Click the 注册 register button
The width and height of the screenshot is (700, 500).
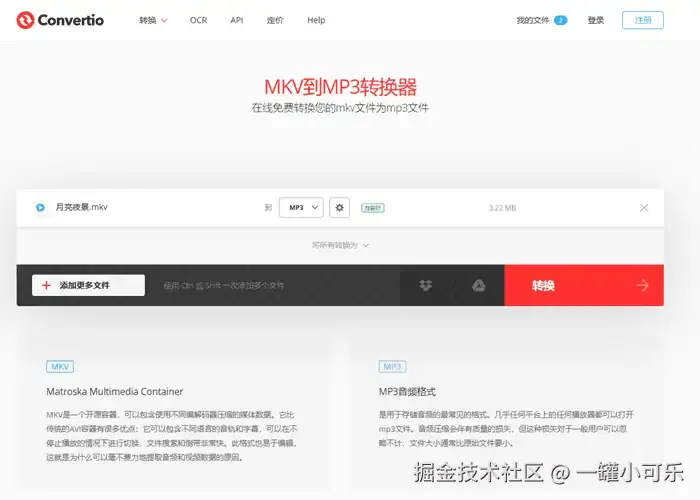(643, 20)
